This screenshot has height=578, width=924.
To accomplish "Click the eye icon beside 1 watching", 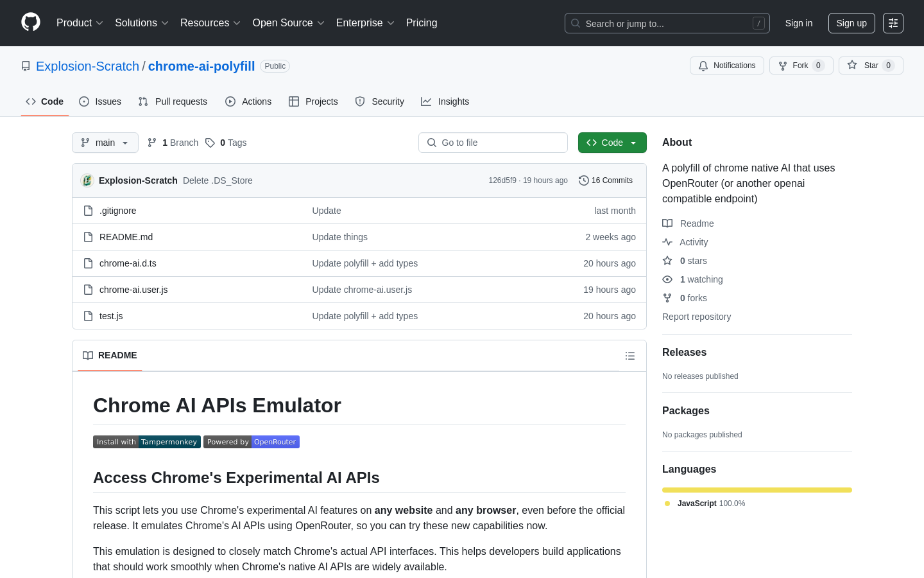I will point(667,279).
